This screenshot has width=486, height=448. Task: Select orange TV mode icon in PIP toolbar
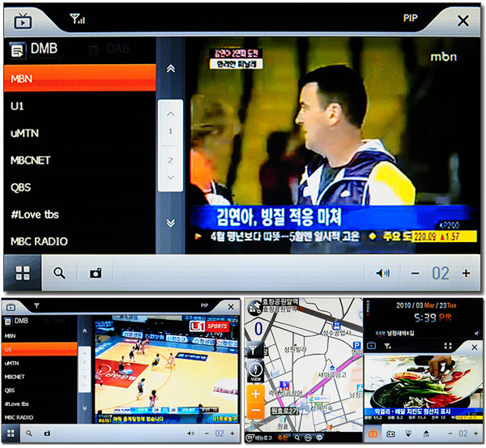point(373,433)
